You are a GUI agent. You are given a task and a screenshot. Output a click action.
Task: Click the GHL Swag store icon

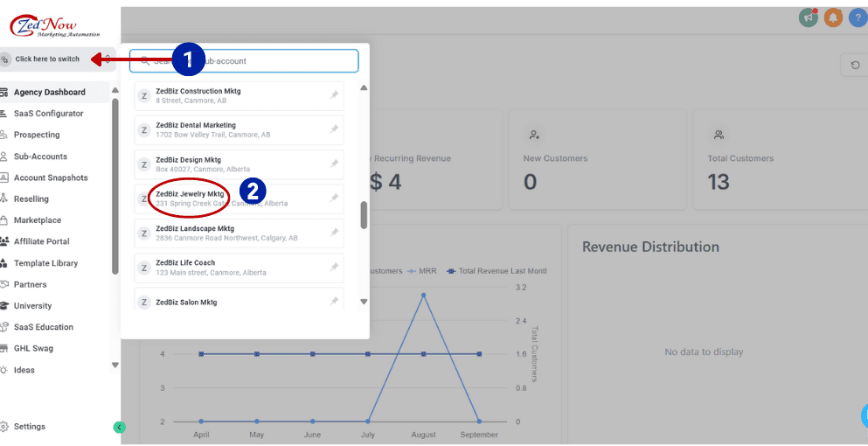click(3, 348)
